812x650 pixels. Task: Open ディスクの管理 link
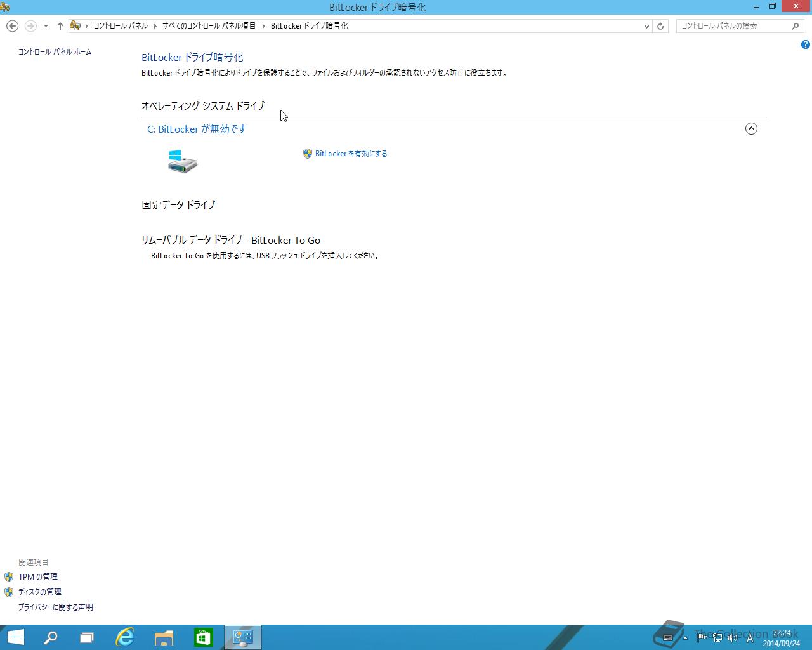point(39,592)
